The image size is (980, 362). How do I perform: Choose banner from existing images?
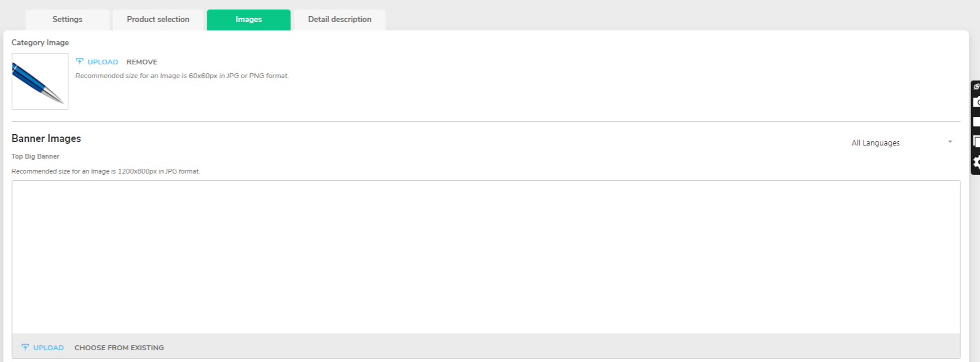[119, 348]
